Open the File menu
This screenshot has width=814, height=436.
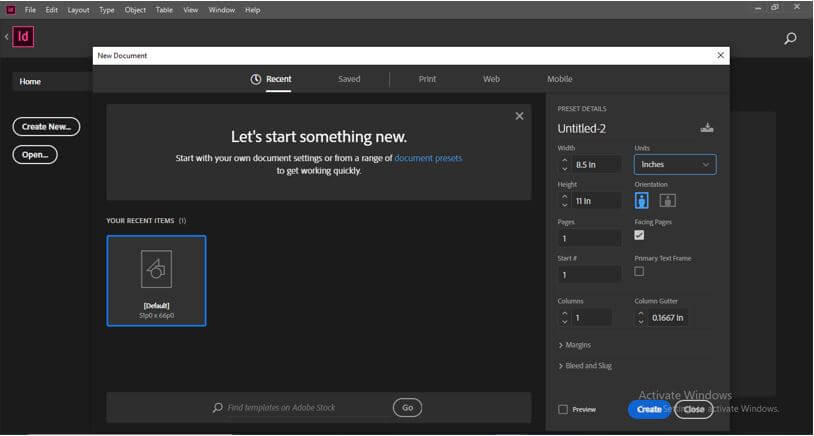click(x=30, y=10)
